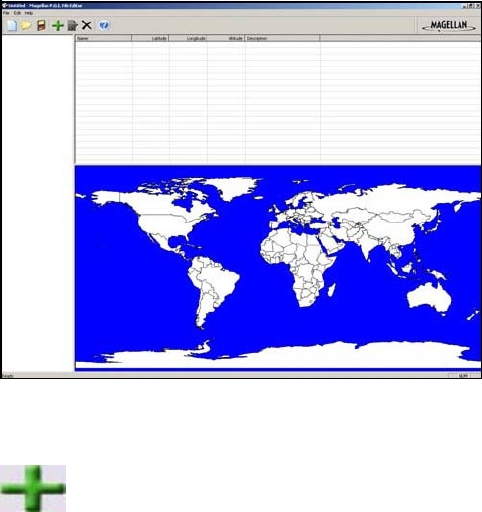
Task: Open the Edit menu
Action: [17, 13]
